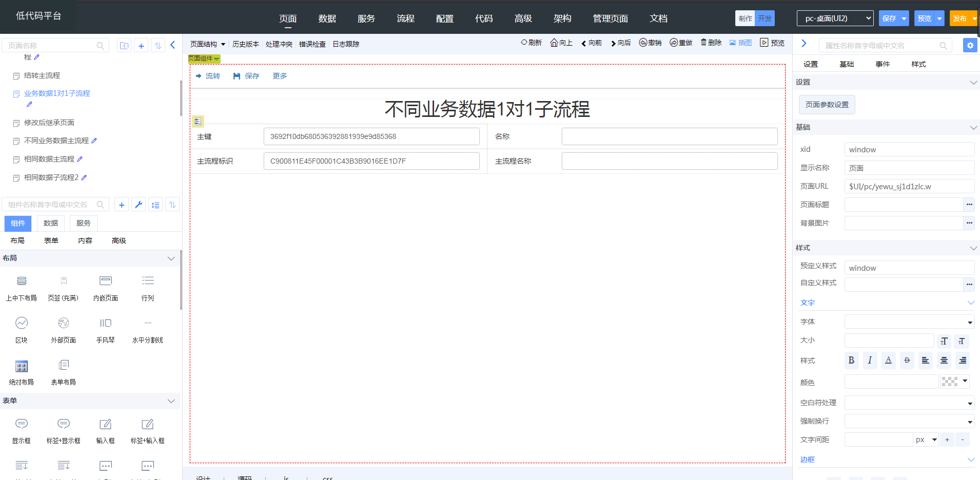Collapse the 布局 section in component panel
The width and height of the screenshot is (980, 480).
171,258
